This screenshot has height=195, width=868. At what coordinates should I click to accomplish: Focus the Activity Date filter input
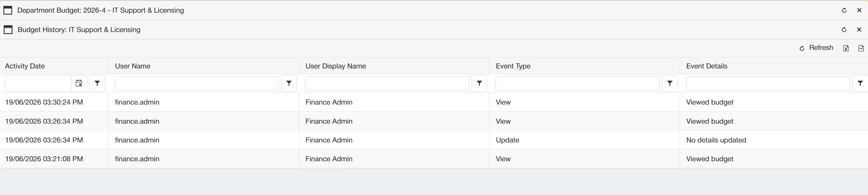[38, 83]
